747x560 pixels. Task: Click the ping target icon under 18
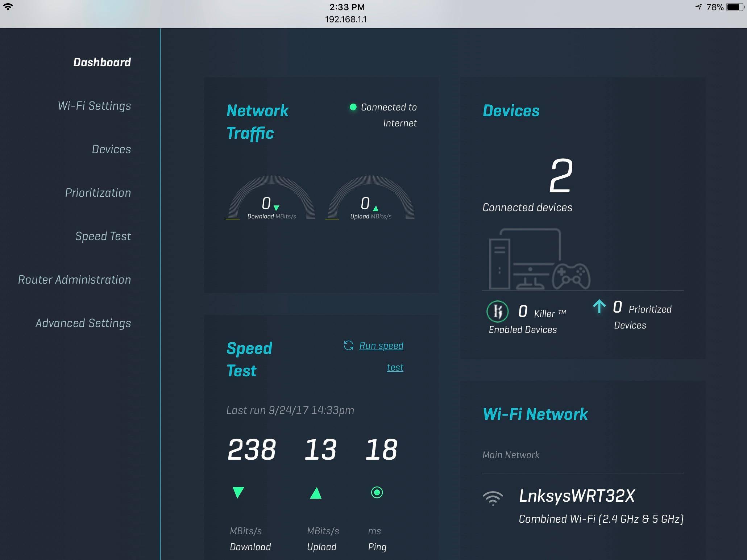point(377,493)
